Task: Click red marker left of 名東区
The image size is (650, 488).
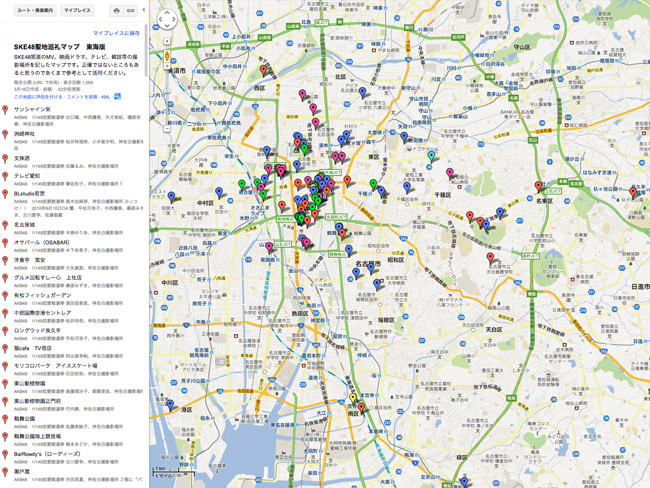Action: [x=538, y=187]
